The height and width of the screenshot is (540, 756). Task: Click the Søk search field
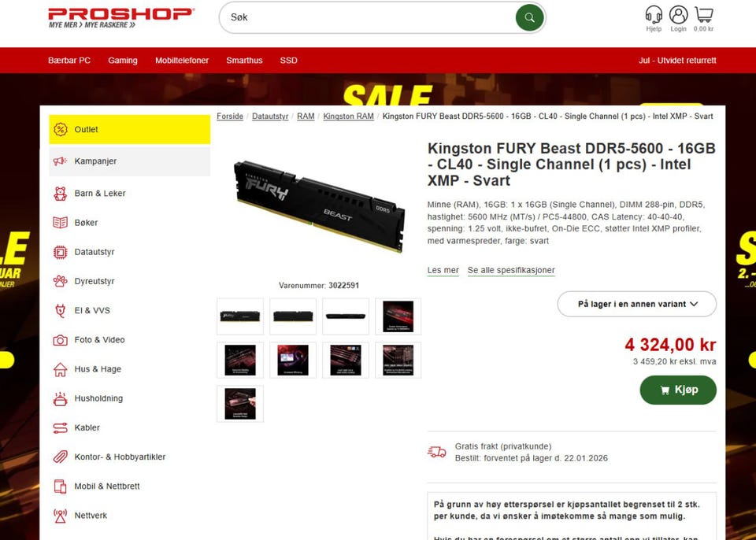pos(369,18)
